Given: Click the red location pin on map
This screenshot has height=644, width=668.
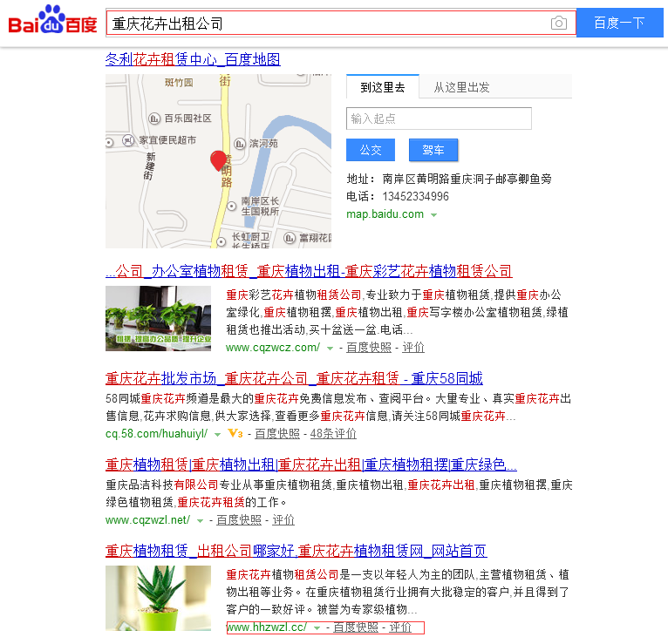Looking at the screenshot, I should (x=219, y=160).
